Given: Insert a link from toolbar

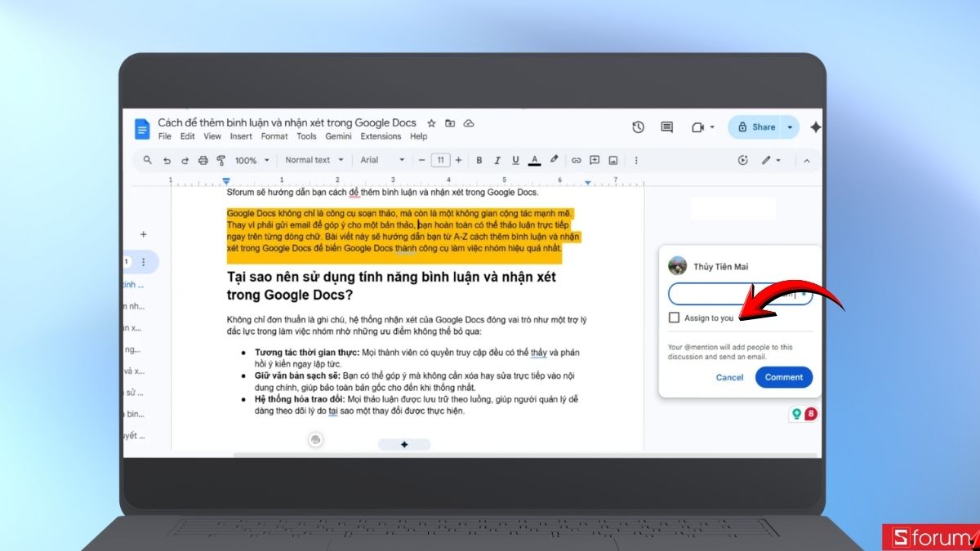Looking at the screenshot, I should (x=577, y=160).
